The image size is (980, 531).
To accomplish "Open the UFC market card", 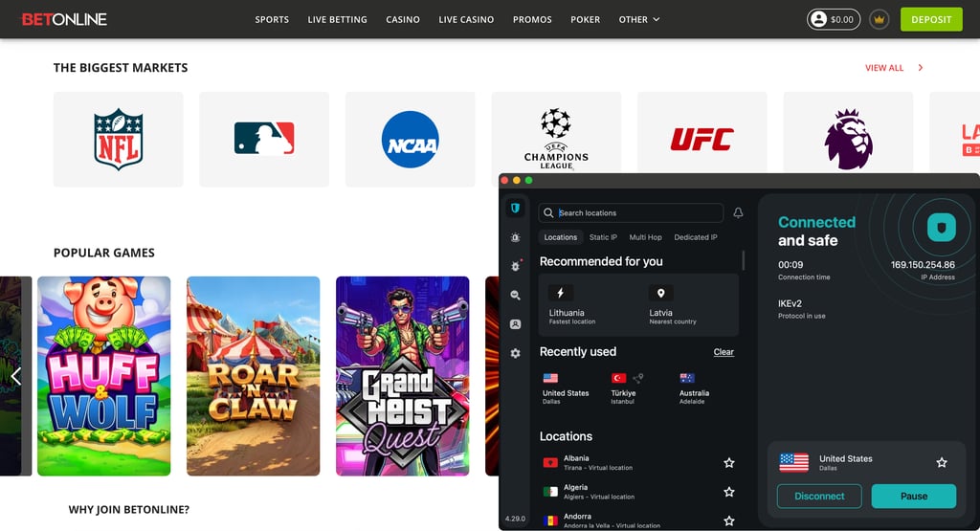I will [x=702, y=132].
